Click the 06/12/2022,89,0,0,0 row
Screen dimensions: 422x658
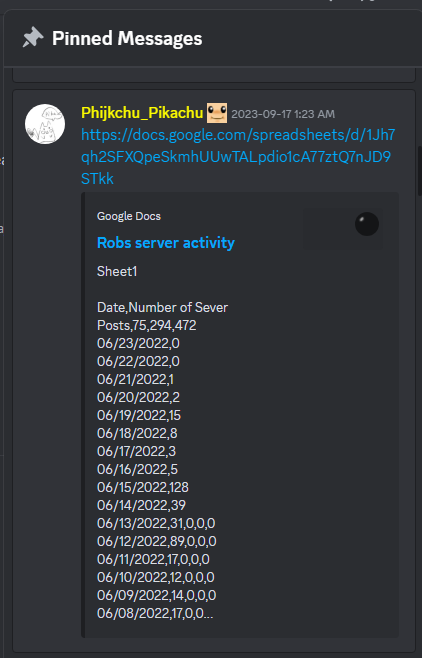click(x=156, y=541)
